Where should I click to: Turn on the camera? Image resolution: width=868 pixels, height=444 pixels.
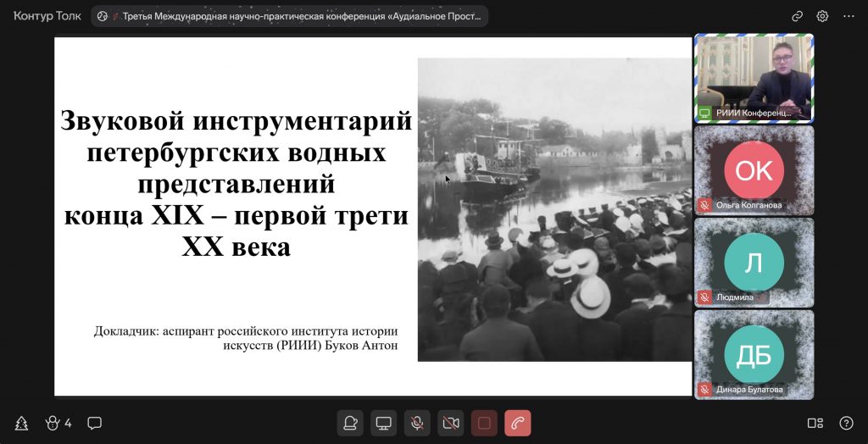pyautogui.click(x=451, y=423)
